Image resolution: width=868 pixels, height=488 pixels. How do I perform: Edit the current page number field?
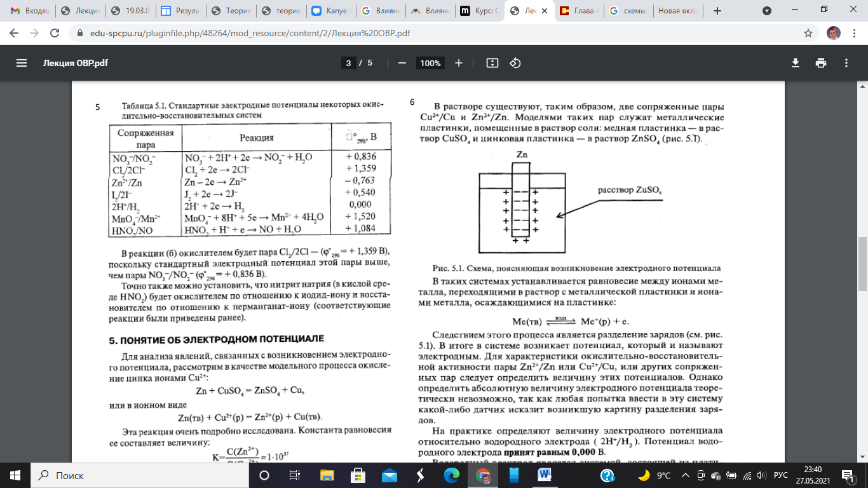point(348,63)
